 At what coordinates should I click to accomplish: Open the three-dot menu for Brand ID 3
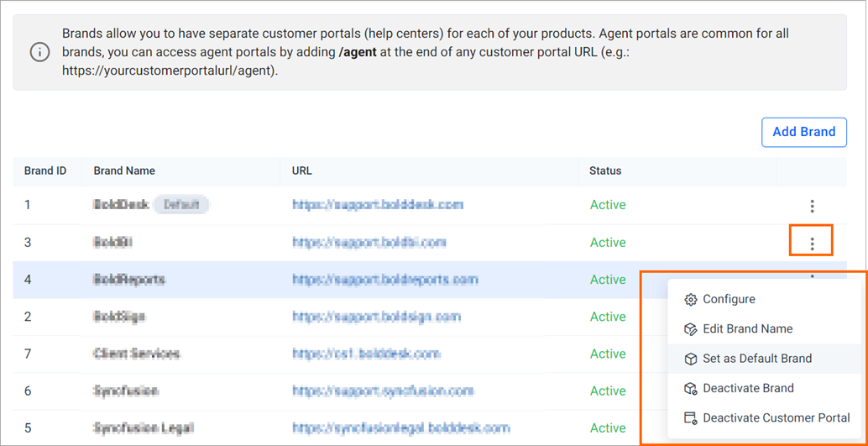click(812, 244)
